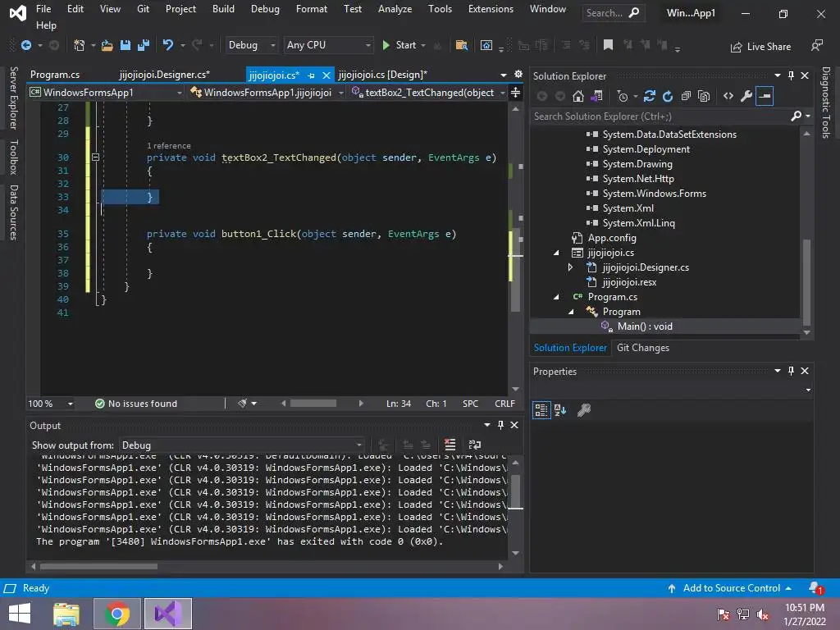This screenshot has height=630, width=840.
Task: Collapse the textBox2_TextChanged method outline box
Action: [95, 157]
